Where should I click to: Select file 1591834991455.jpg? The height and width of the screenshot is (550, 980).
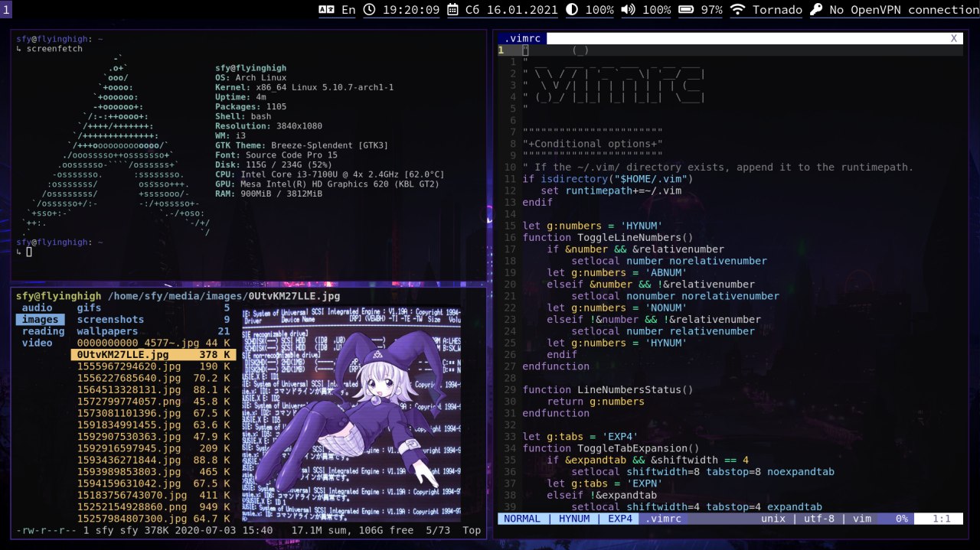(153, 425)
